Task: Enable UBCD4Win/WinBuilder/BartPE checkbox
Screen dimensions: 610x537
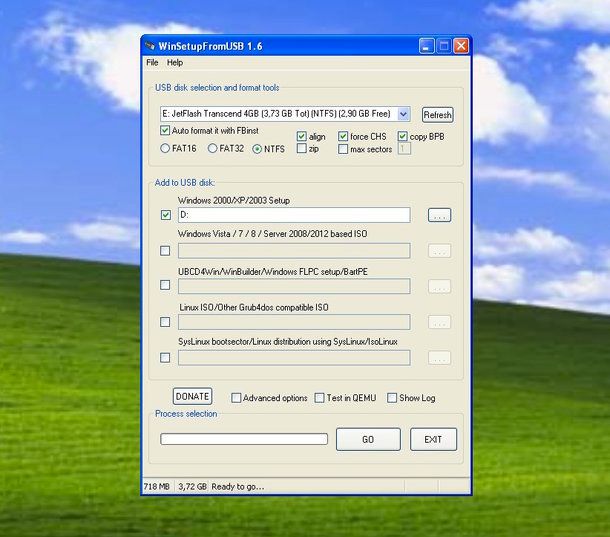Action: pyautogui.click(x=165, y=285)
